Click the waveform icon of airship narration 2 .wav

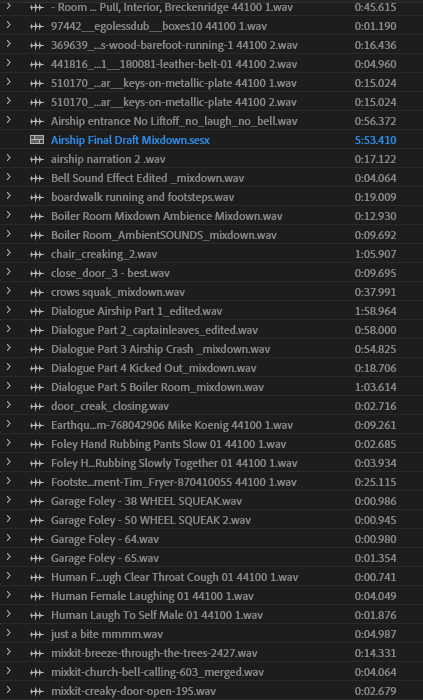(37, 159)
